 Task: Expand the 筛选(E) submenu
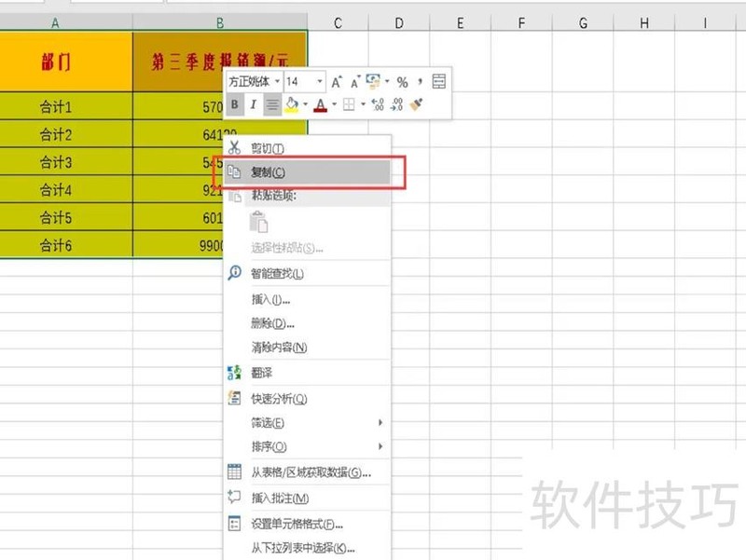(x=308, y=423)
